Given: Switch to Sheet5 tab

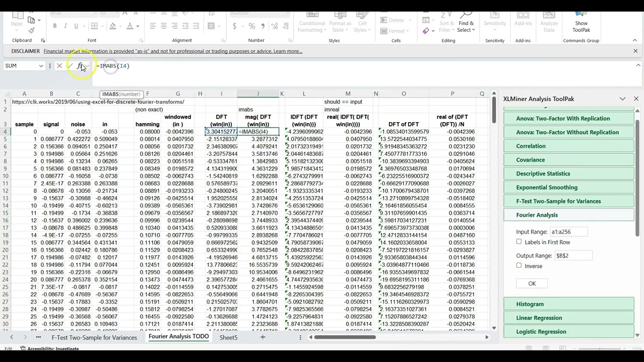Looking at the screenshot, I should click(228, 337).
